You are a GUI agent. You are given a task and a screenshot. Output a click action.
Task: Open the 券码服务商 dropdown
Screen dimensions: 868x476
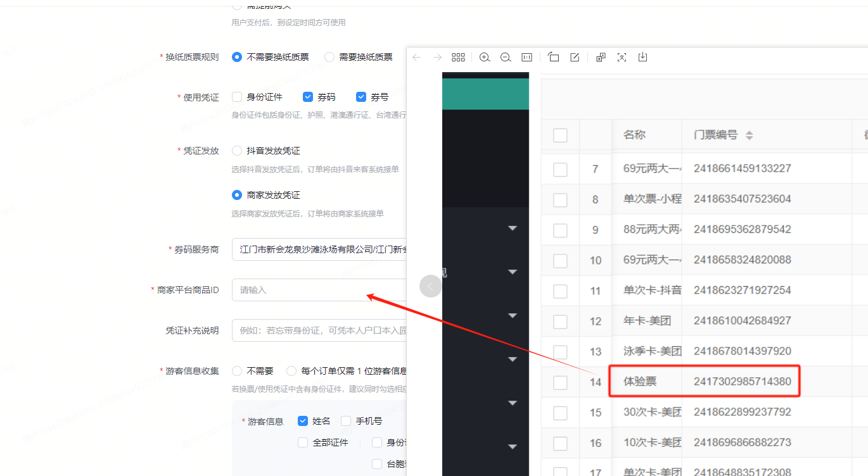(x=317, y=249)
